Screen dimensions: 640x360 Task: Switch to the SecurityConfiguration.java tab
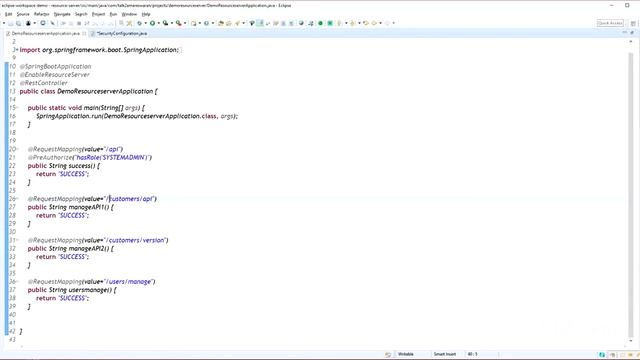click(122, 33)
